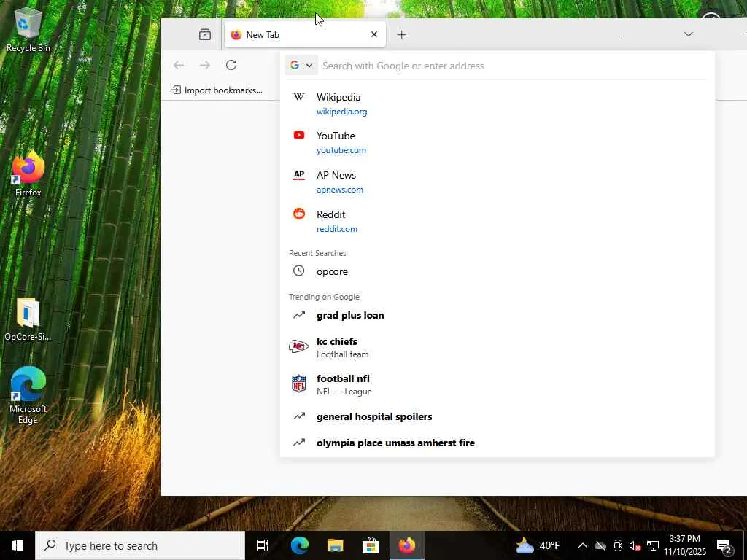Click trending arrow beside olympia place
The image size is (747, 560).
point(298,443)
